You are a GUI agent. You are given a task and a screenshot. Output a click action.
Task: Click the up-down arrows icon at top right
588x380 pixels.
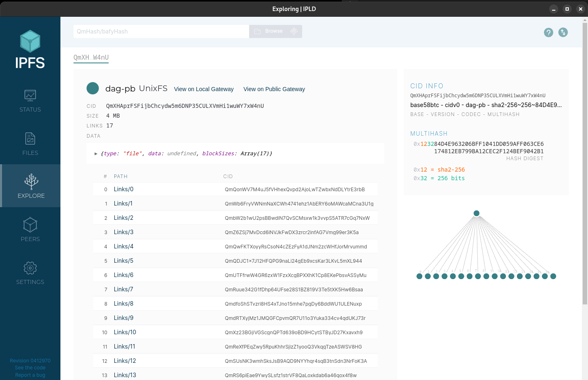[563, 32]
